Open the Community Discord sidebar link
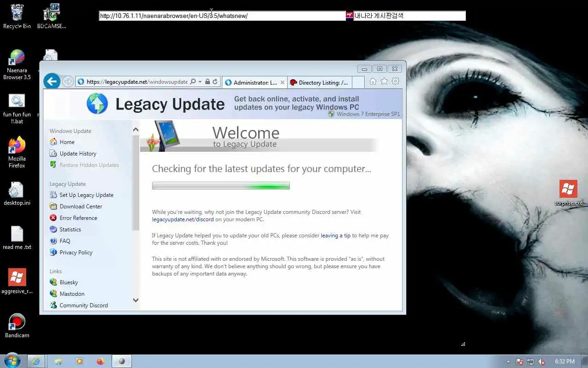 tap(84, 305)
